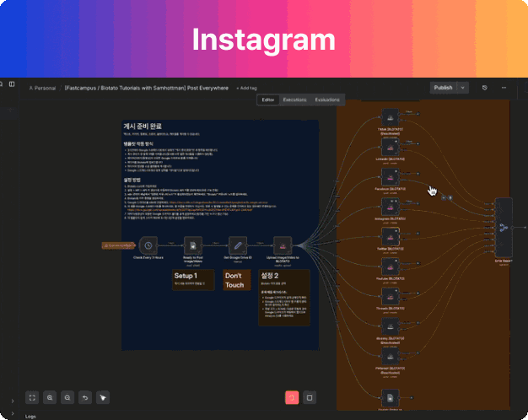This screenshot has width=528, height=420.
Task: Click the Setup 1 sticky note
Action: pos(193,280)
